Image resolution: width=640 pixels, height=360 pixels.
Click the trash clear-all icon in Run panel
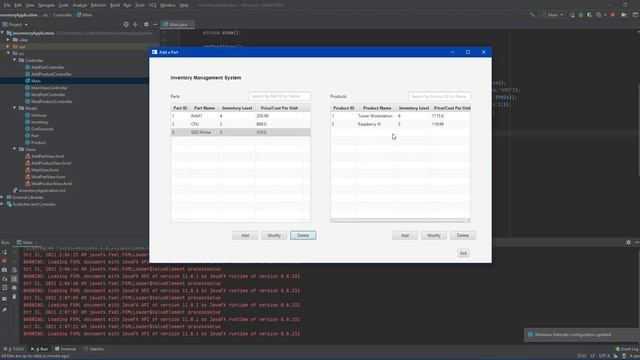pos(14,297)
